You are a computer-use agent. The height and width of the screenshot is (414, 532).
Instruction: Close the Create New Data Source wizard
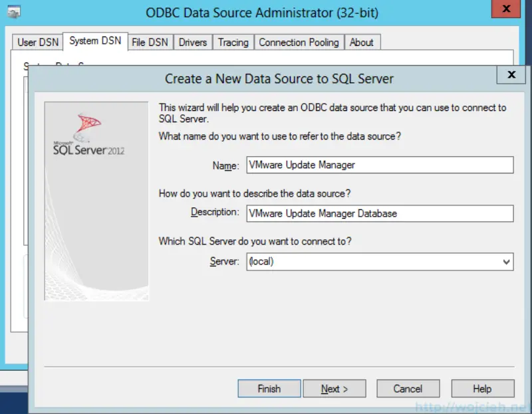point(511,74)
